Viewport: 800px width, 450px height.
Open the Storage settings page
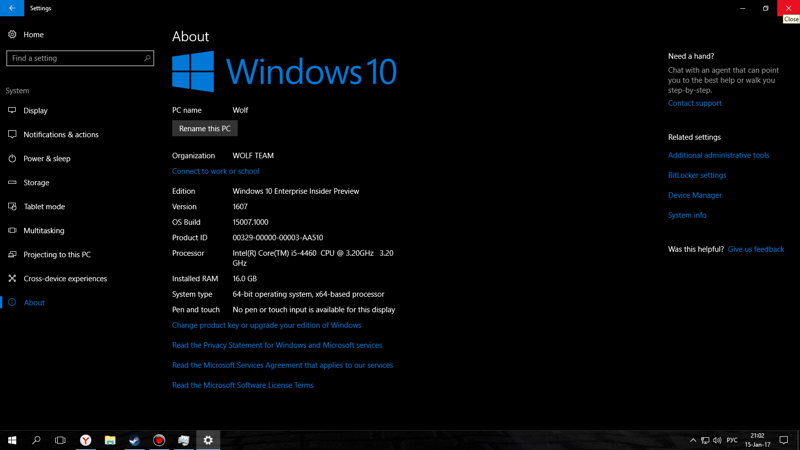[x=36, y=182]
